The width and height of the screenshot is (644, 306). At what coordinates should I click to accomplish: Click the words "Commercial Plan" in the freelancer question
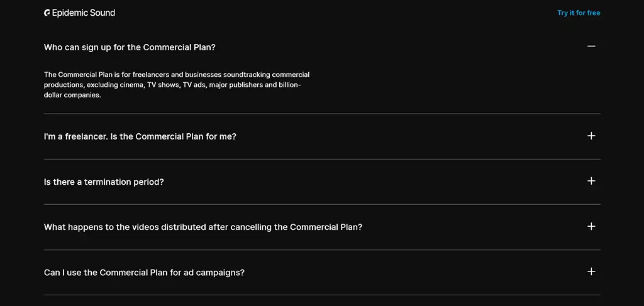[170, 136]
